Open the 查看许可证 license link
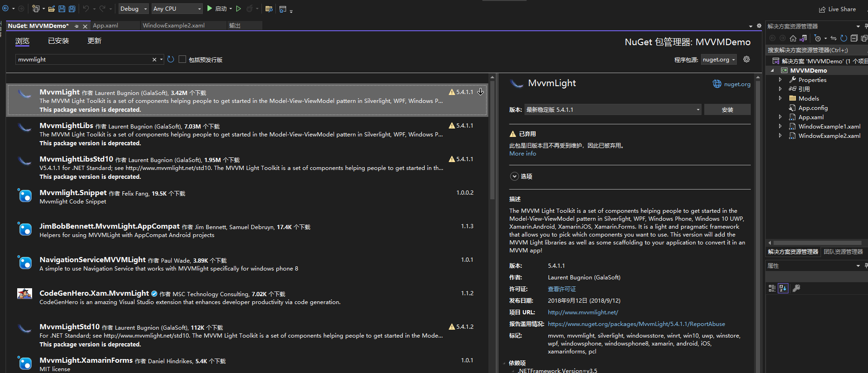 point(562,289)
